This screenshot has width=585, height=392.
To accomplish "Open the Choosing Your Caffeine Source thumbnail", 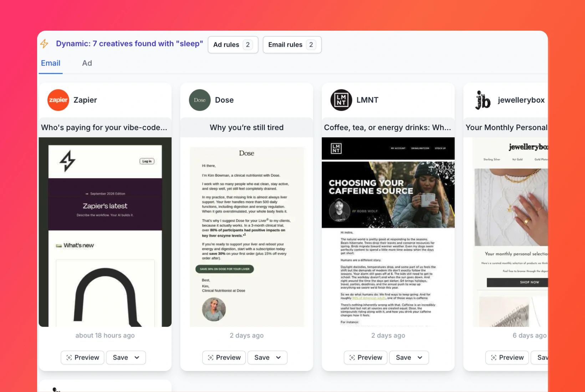I will 388,232.
